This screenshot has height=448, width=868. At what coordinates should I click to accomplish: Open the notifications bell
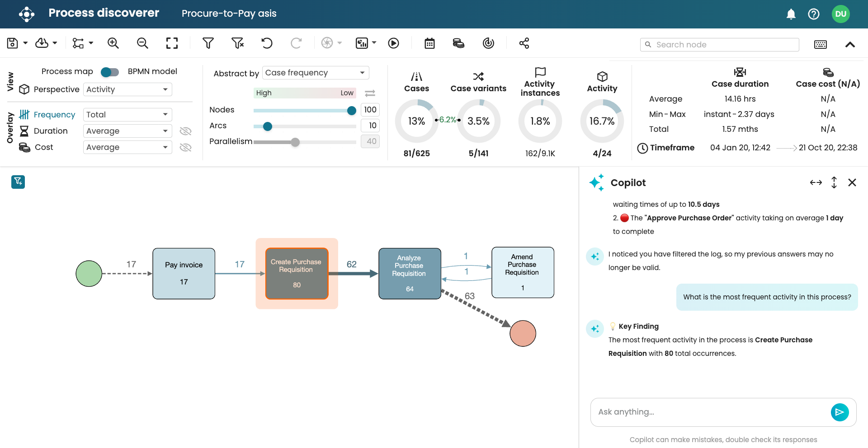(x=791, y=14)
